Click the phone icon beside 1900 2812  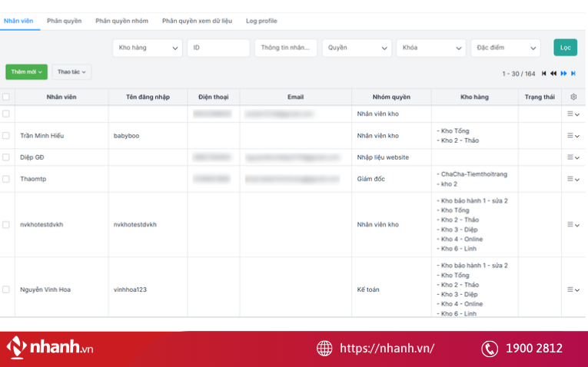click(x=490, y=349)
